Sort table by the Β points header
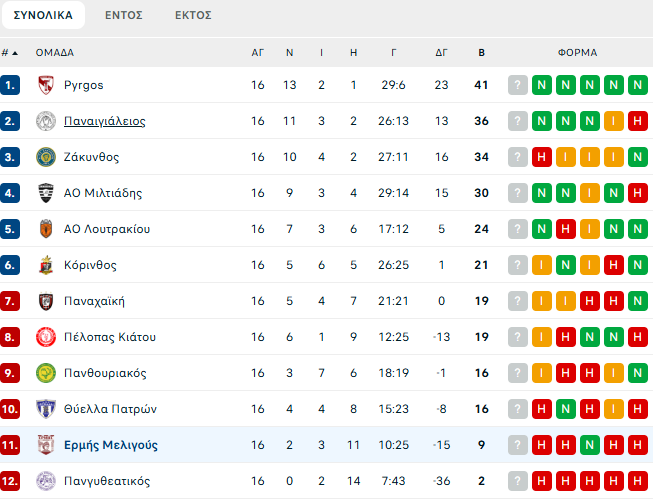This screenshot has width=653, height=500. pos(481,53)
